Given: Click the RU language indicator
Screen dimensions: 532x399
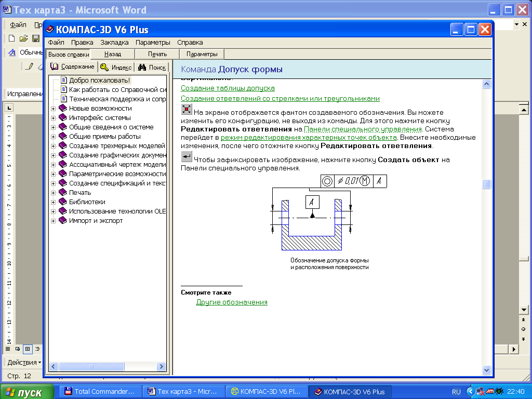Looking at the screenshot, I should (456, 392).
